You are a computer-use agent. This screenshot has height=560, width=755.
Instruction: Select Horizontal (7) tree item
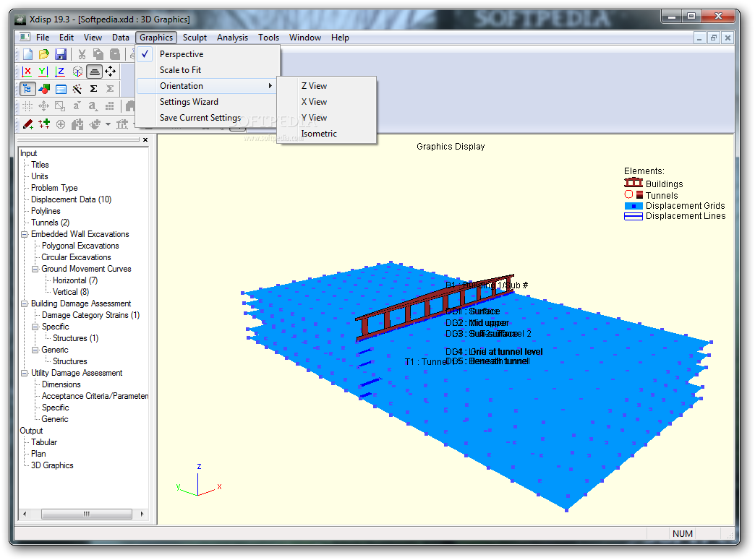coord(75,280)
